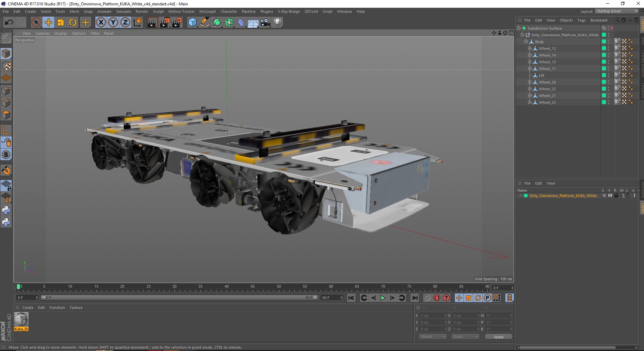Open Edit Render Settings
The height and width of the screenshot is (351, 644).
click(x=177, y=22)
